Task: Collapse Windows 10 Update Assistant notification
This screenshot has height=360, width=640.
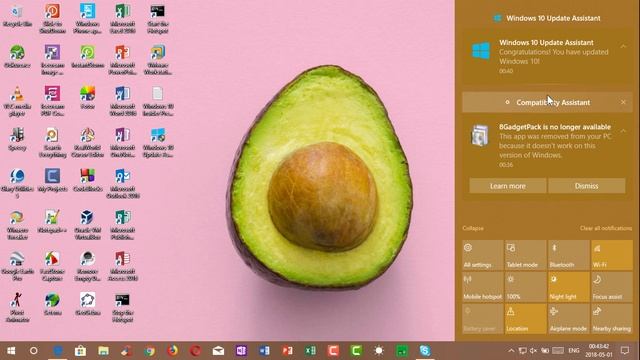Action: tap(623, 47)
